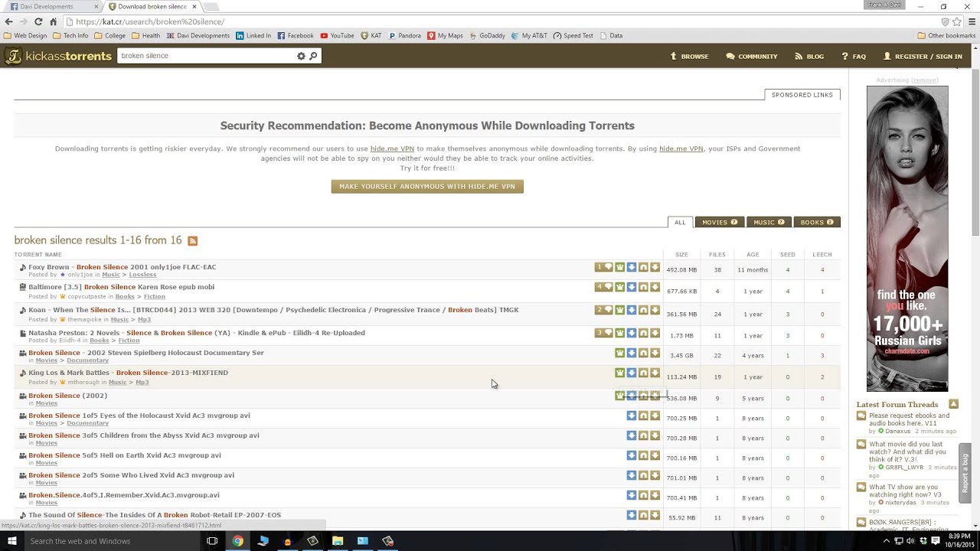980x551 pixels.
Task: Download torrent file for 5of5 Hell on Earth
Action: 655,456
